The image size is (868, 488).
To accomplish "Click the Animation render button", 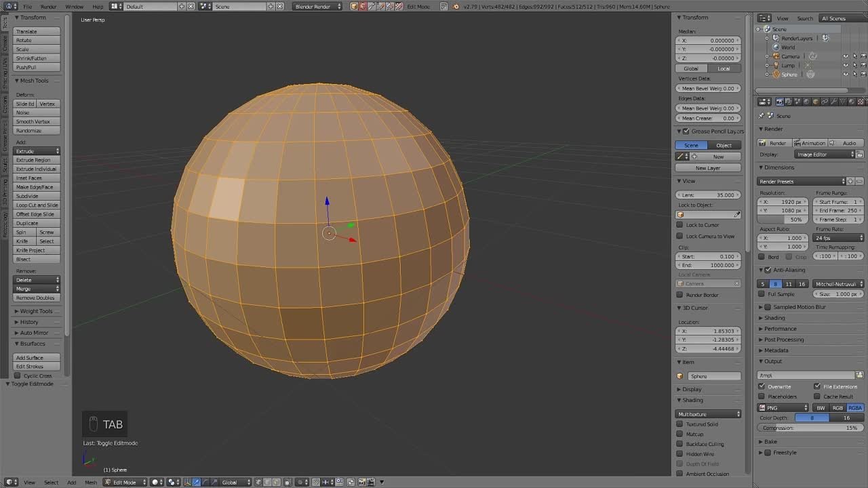I will point(812,142).
